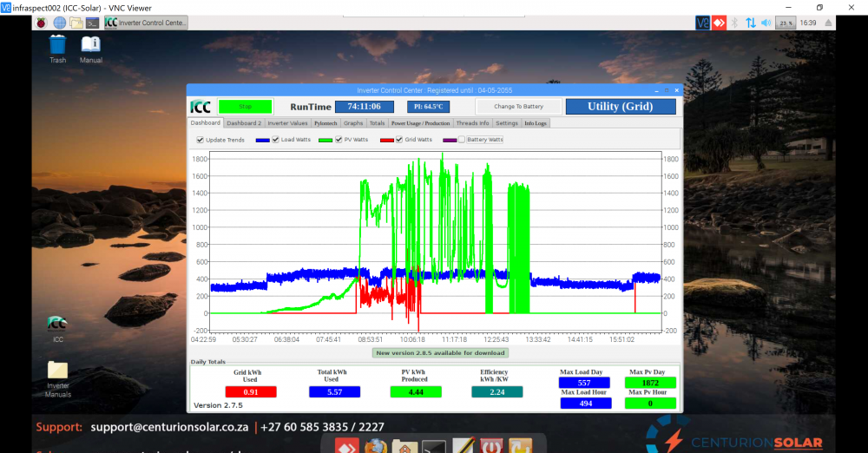
Task: Click red Grid Watts color swatch
Action: (387, 140)
